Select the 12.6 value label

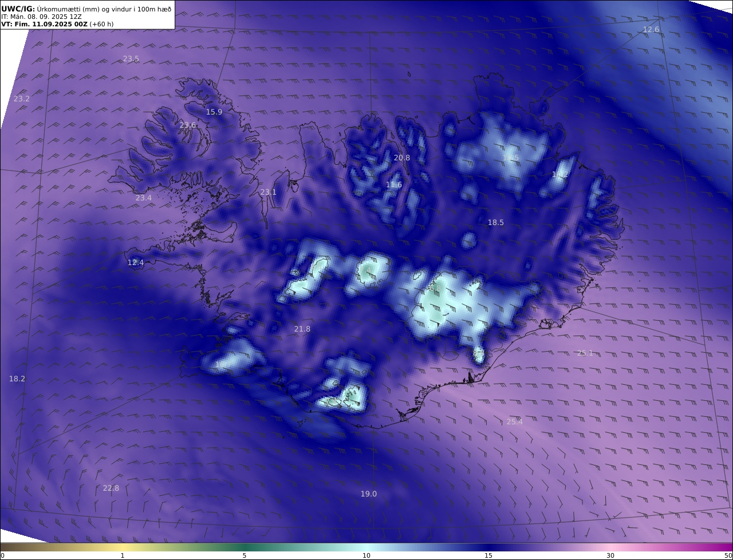[x=651, y=29]
